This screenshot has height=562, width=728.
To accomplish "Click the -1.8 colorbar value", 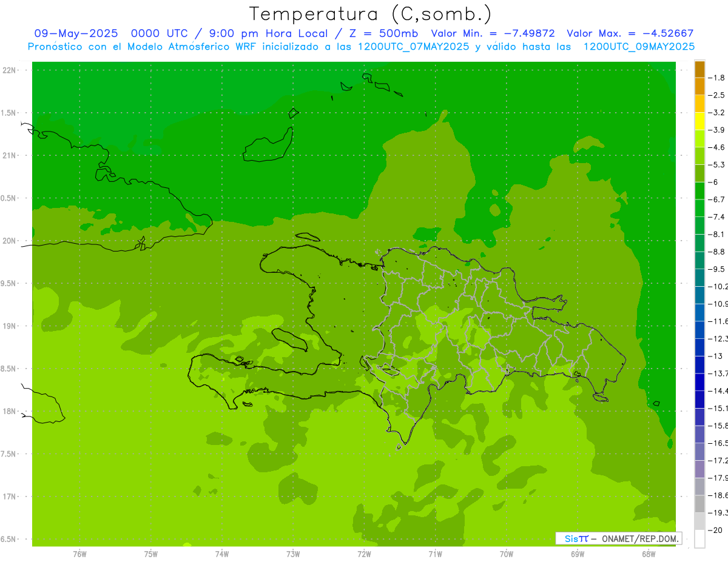I will [717, 78].
